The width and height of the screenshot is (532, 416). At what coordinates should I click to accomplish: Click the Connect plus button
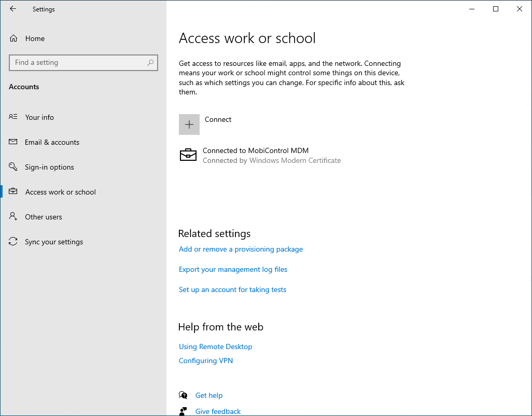(x=189, y=124)
